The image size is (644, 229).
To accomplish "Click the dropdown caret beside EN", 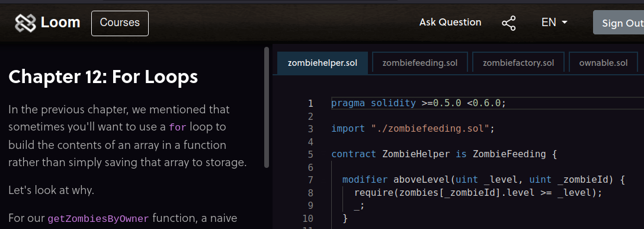I will point(565,22).
